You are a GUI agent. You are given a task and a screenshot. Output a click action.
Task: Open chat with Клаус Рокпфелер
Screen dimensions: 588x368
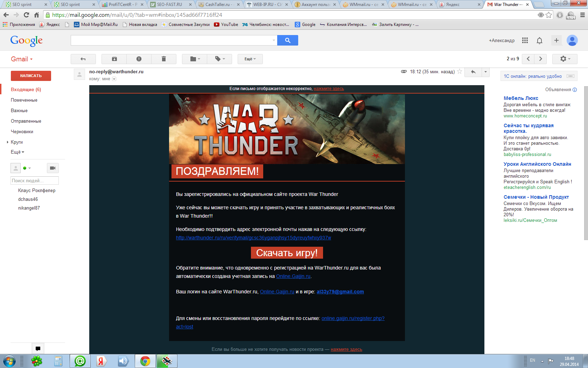click(37, 191)
